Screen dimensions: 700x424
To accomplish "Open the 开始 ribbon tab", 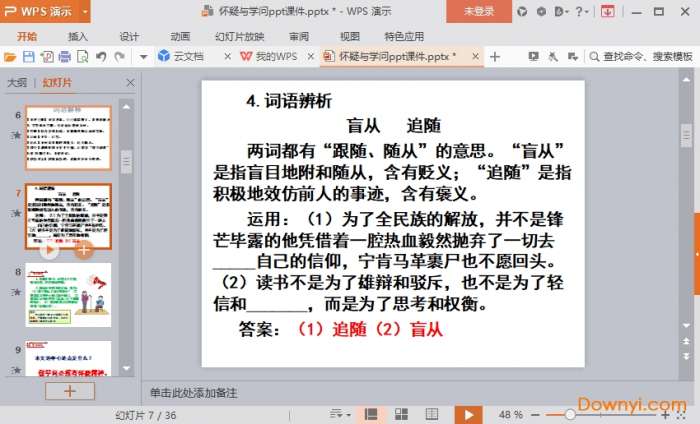I will click(27, 37).
